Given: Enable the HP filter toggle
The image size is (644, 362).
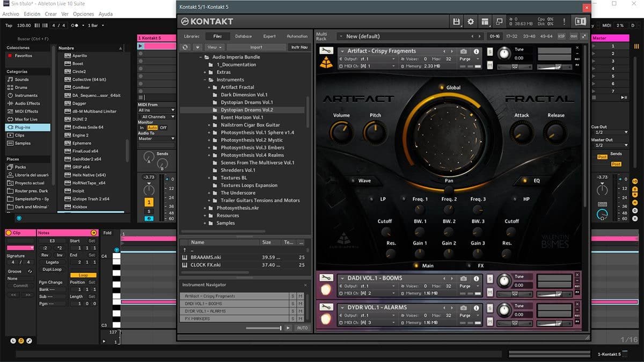Looking at the screenshot, I should point(514,199).
